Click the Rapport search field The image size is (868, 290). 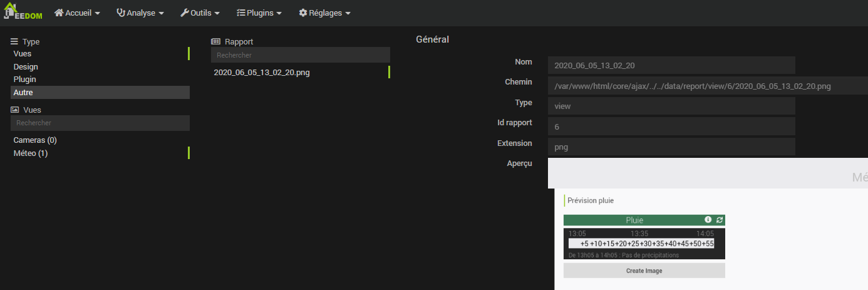pyautogui.click(x=300, y=55)
